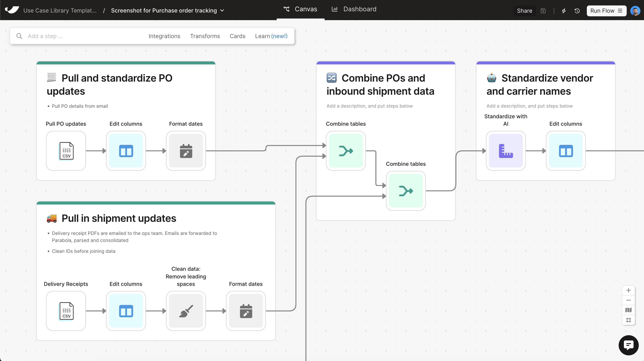The width and height of the screenshot is (644, 361).
Task: Click the lightning bolt icon in header
Action: (x=563, y=11)
